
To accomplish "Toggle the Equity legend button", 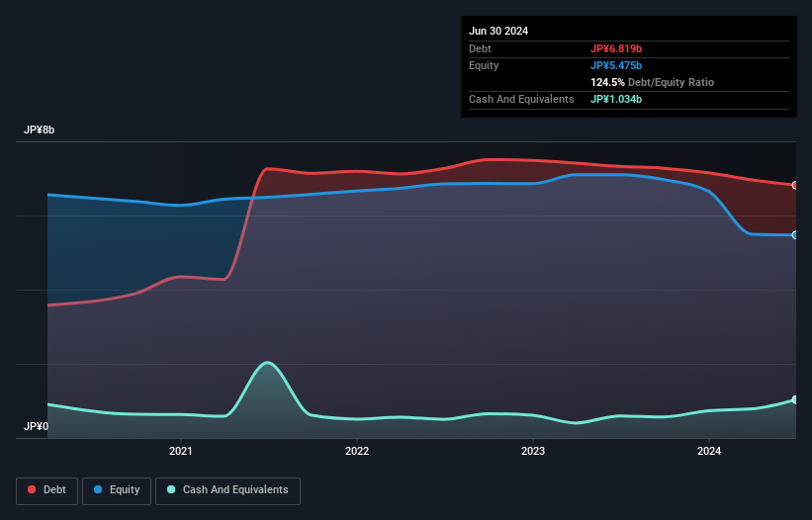I will pos(117,490).
